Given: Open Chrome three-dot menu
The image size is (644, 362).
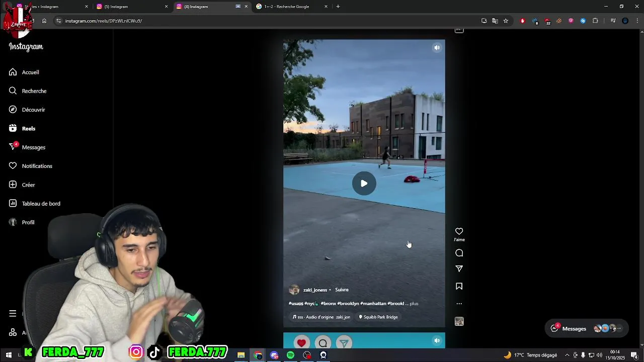Looking at the screenshot, I should pos(637,21).
